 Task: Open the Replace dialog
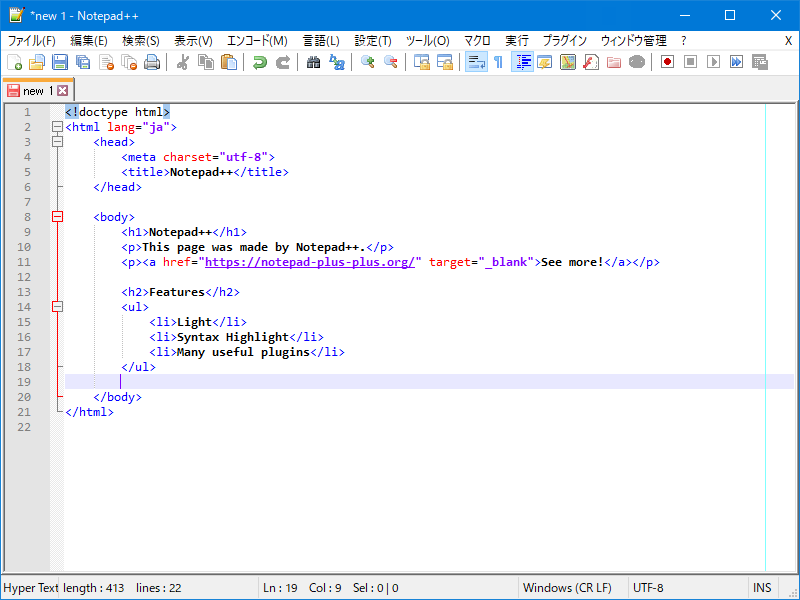click(x=335, y=61)
